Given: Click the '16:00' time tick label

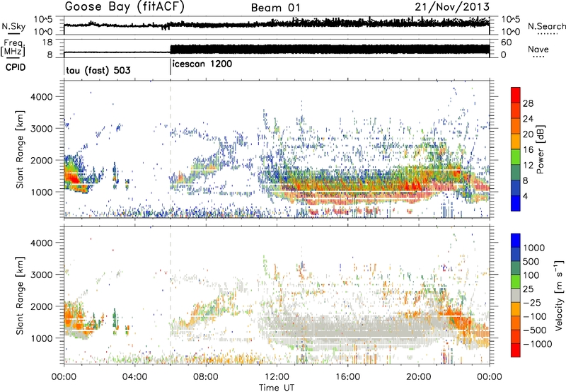Looking at the screenshot, I should click(347, 377).
